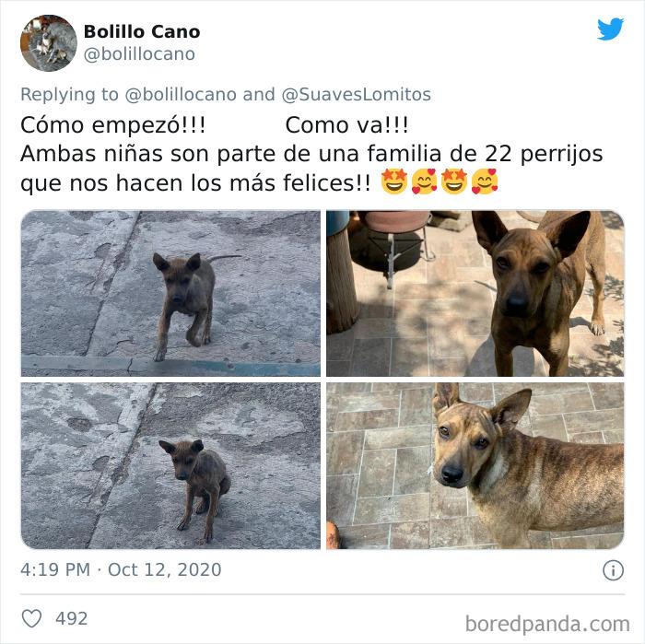Open top-left puppy walking photo

pos(170,293)
